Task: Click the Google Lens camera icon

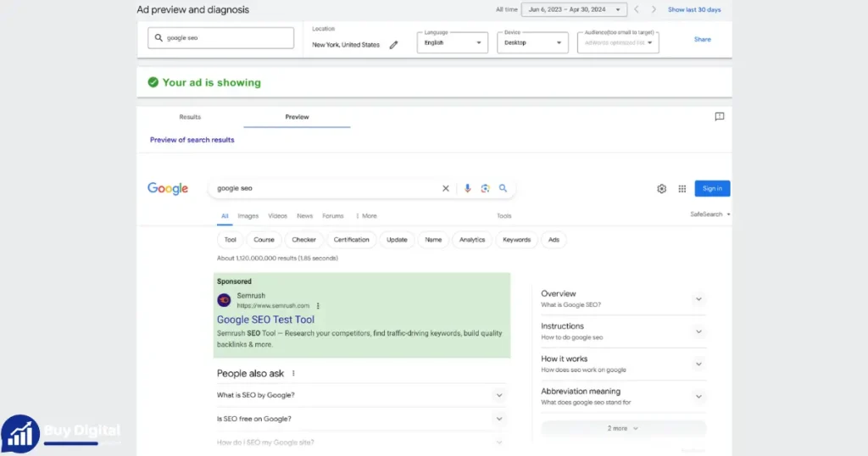Action: coord(485,188)
